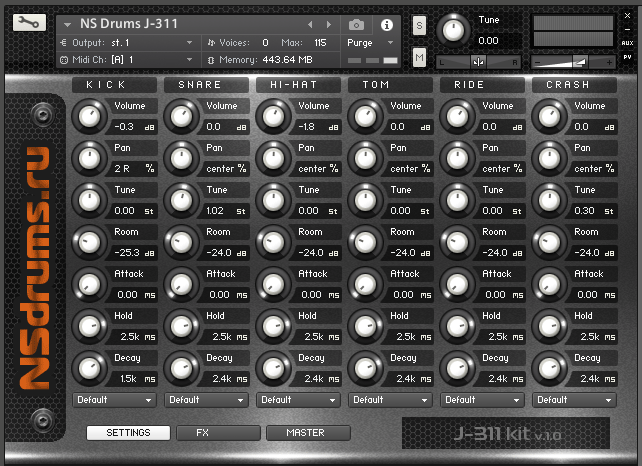Switch to the MASTER tab
642x466 pixels.
click(x=308, y=433)
